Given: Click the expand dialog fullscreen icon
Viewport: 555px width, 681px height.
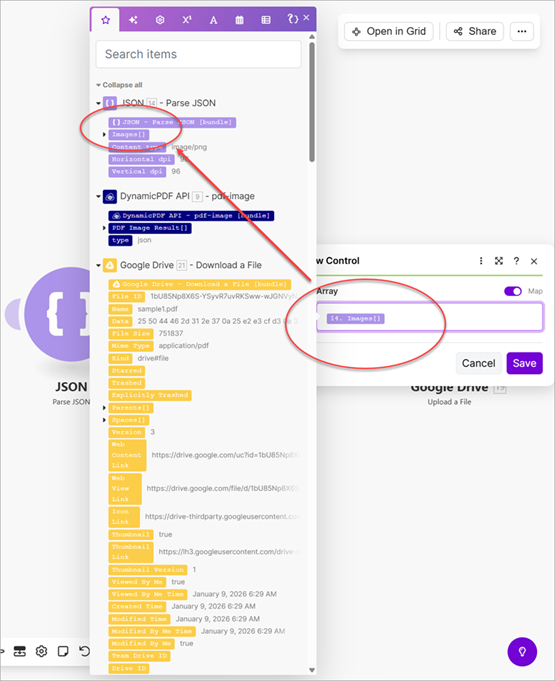Looking at the screenshot, I should (499, 261).
